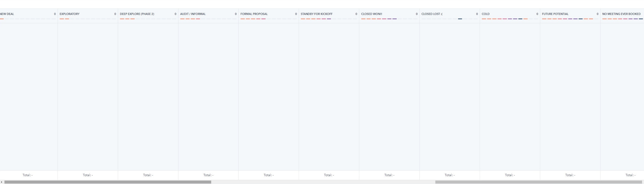This screenshot has height=184, width=644.
Task: Click the Total value under STANDBY FOR KICKOFF
Action: [x=329, y=175]
